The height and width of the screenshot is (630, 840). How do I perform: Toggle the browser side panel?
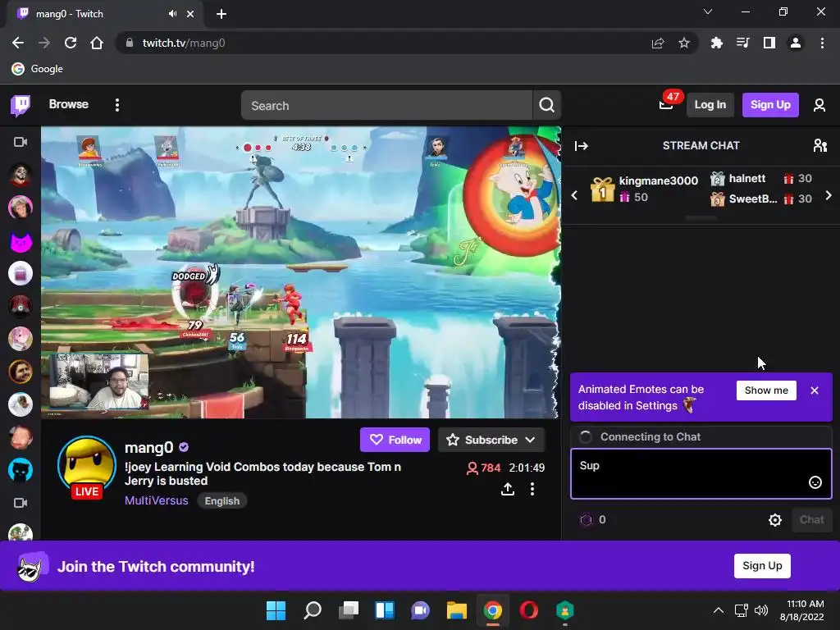tap(769, 43)
